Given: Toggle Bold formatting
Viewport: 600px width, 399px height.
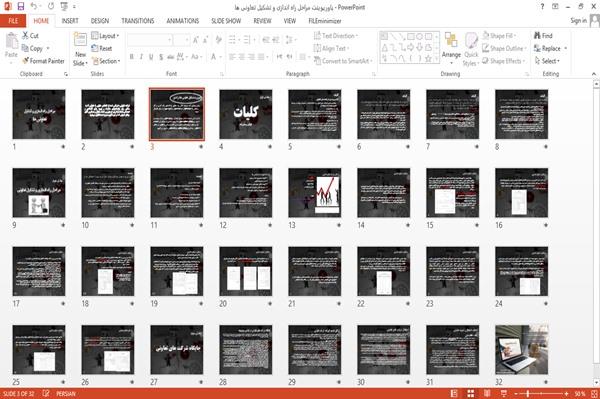Looking at the screenshot, I should pos(132,57).
